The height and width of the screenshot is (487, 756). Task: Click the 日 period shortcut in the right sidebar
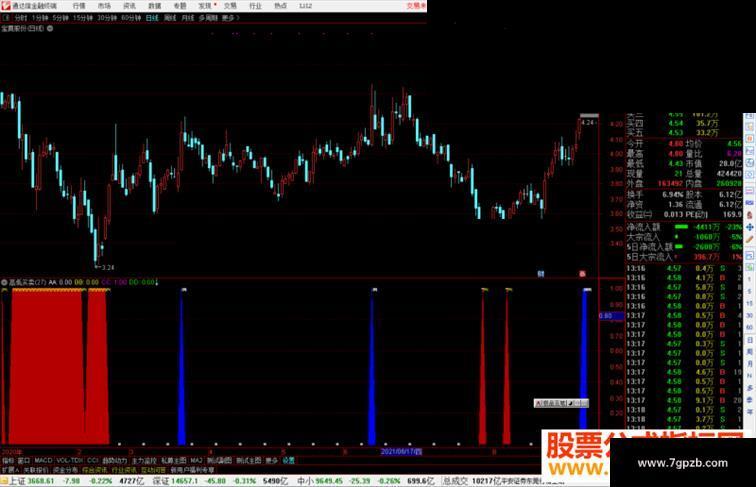coord(750,340)
